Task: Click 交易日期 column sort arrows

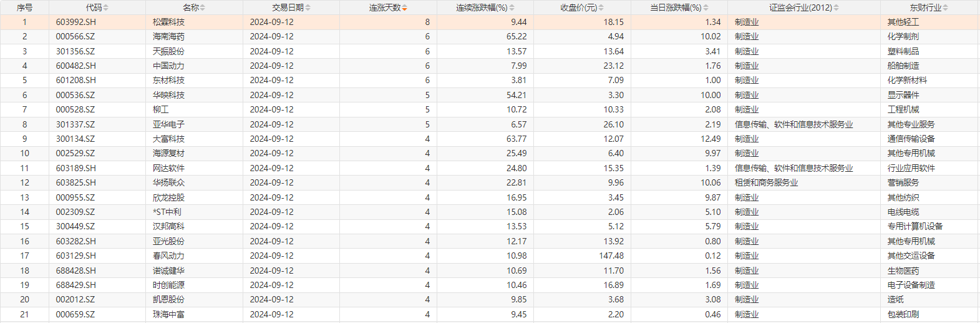Action: [308, 7]
